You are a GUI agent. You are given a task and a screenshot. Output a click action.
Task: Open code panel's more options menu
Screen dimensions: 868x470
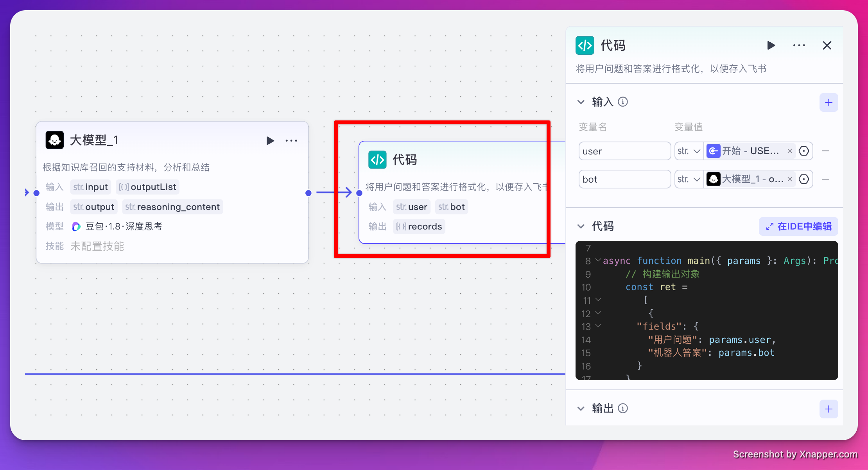click(x=799, y=45)
